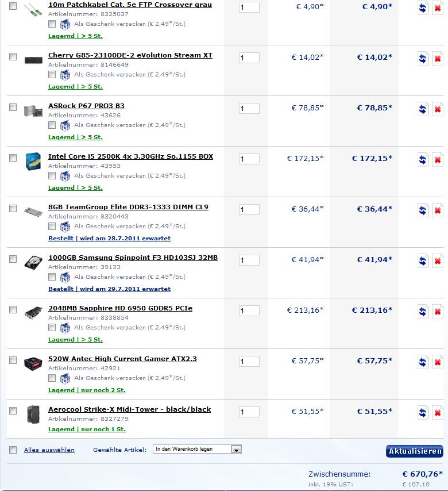448x491 pixels.
Task: Tick the Alles auswählen checkbox
Action: pos(13,450)
